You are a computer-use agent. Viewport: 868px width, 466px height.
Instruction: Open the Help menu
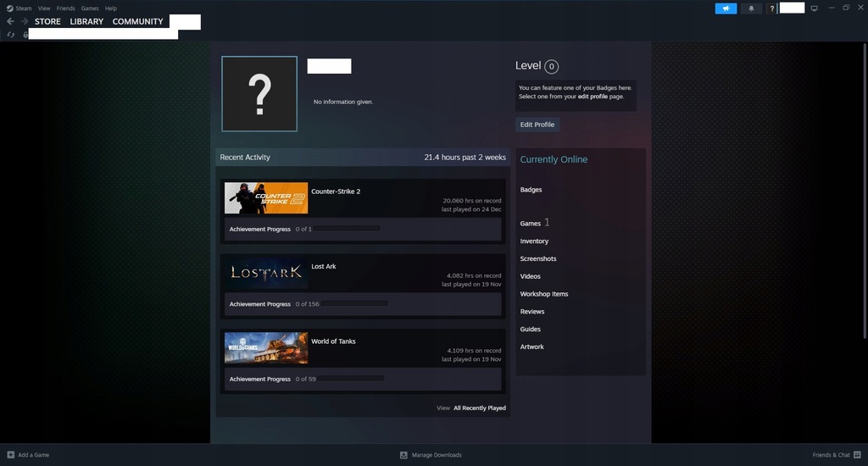pos(111,8)
